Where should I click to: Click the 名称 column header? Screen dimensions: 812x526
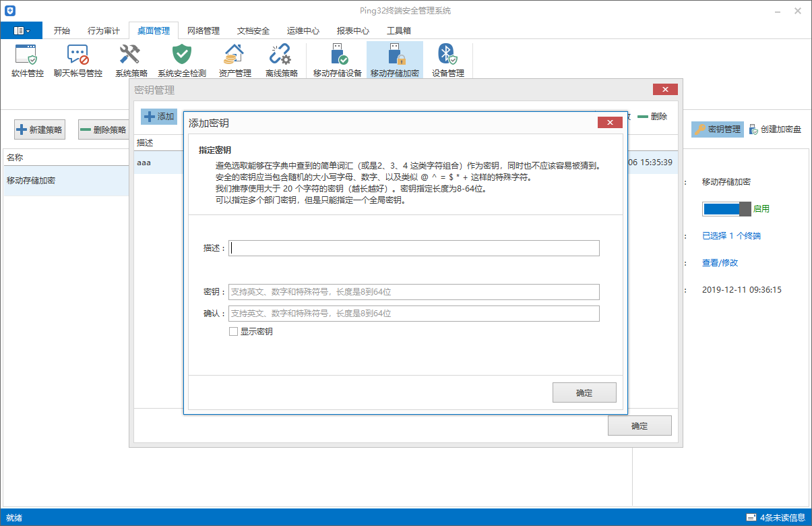click(x=15, y=158)
